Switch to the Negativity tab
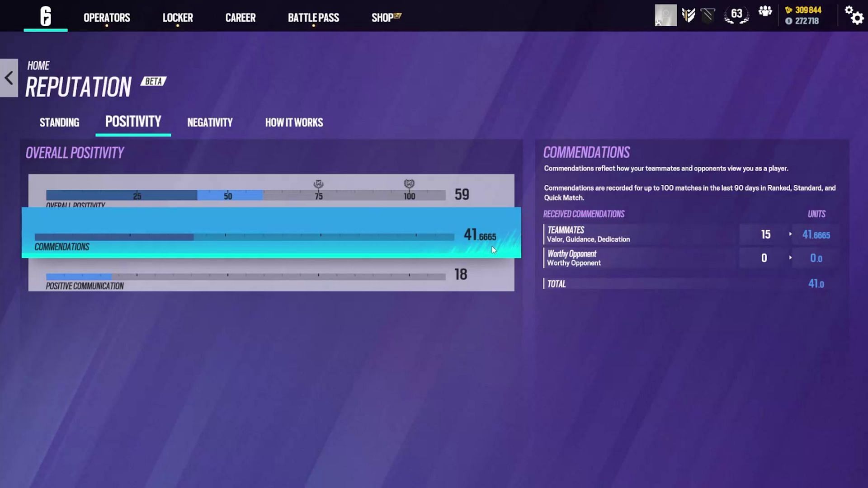Screen dimensions: 868x488 210,122
